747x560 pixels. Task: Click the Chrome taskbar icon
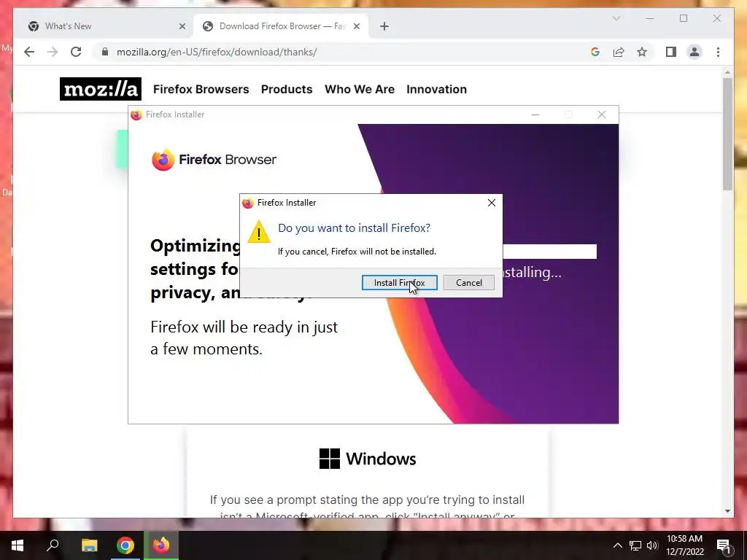[125, 545]
